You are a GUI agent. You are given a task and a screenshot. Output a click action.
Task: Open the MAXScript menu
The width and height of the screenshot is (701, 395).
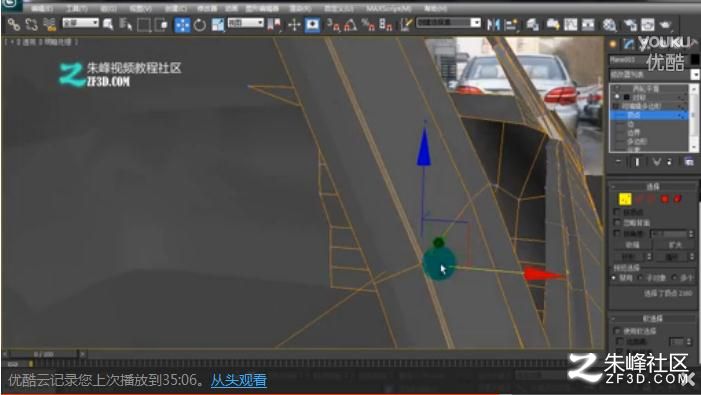coord(389,8)
